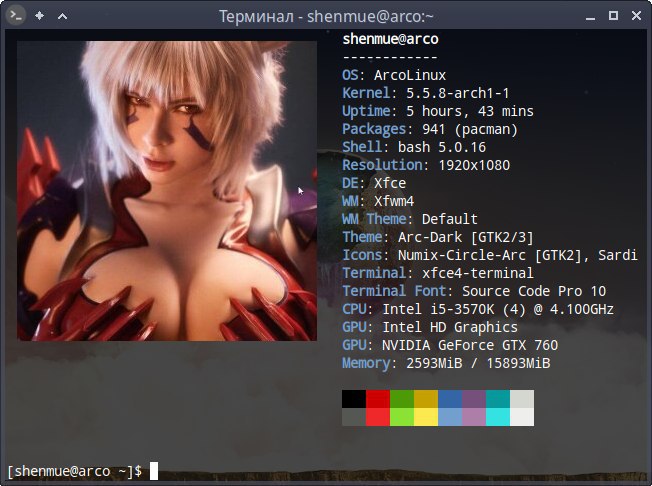The height and width of the screenshot is (486, 652).
Task: Click the dark red color block
Action: (378, 399)
